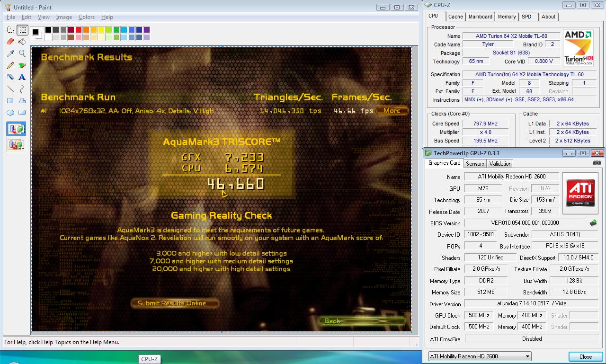Viewport: 606px width, 364px height.
Task: Click the BIOS Version field in GPU-Z
Action: click(525, 223)
